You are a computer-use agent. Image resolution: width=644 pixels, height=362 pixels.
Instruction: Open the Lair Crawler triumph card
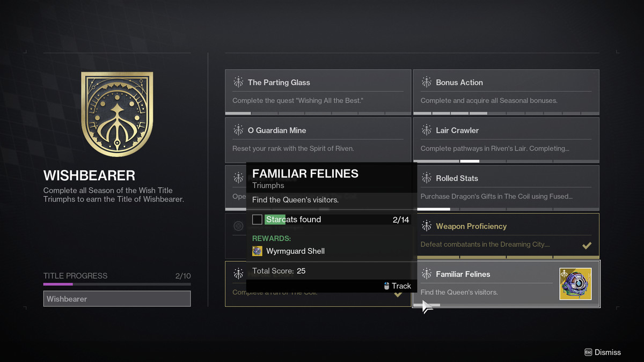click(x=506, y=138)
